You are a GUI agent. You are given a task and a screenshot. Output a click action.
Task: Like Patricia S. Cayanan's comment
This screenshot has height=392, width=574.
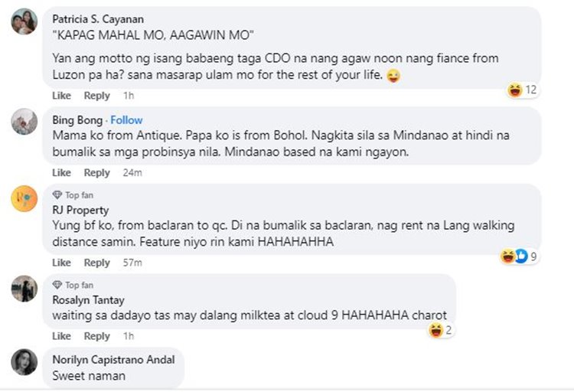[61, 96]
